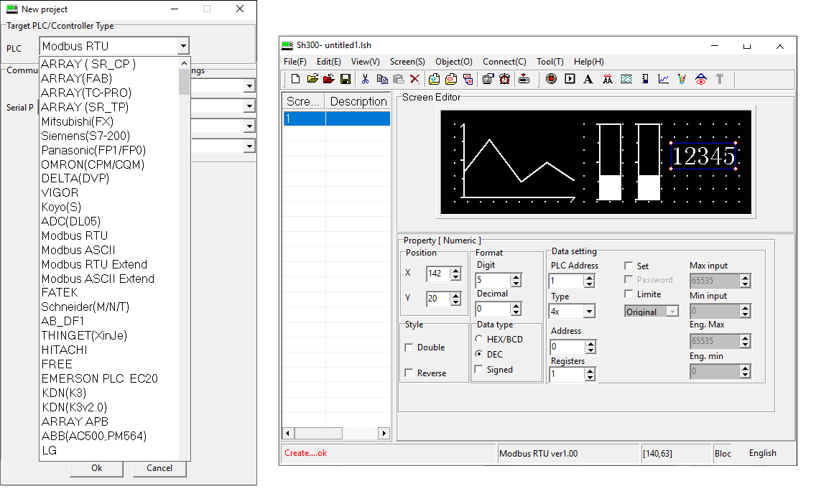
Task: Open the Help(H) menu
Action: tap(588, 61)
